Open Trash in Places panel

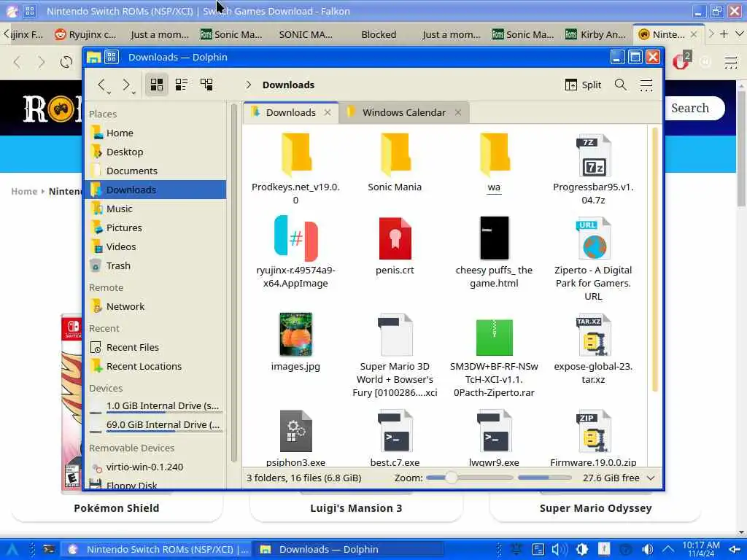point(156,265)
